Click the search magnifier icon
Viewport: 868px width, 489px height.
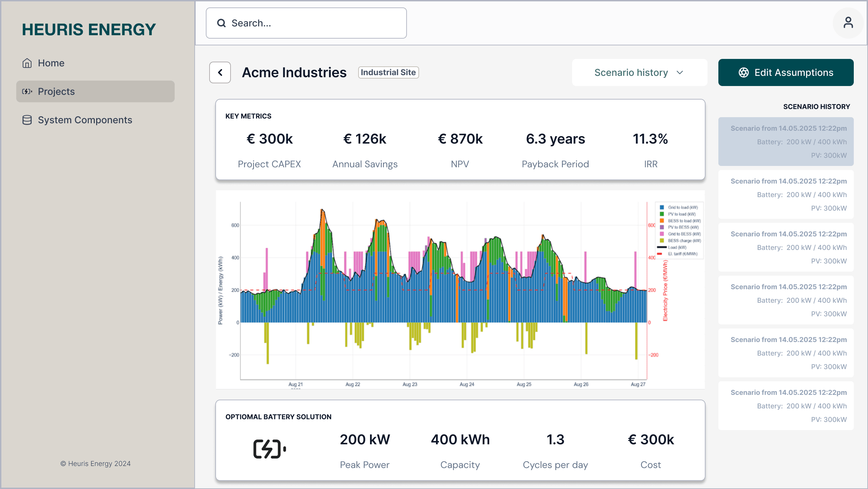coord(221,23)
